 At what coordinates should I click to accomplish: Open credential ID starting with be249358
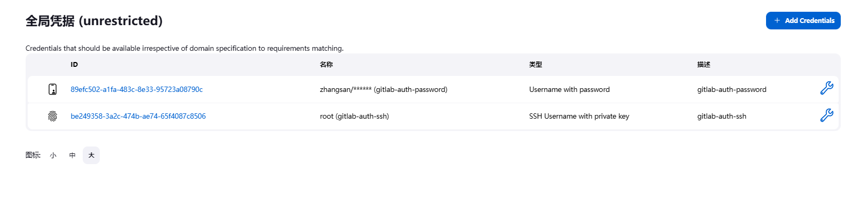tap(138, 116)
